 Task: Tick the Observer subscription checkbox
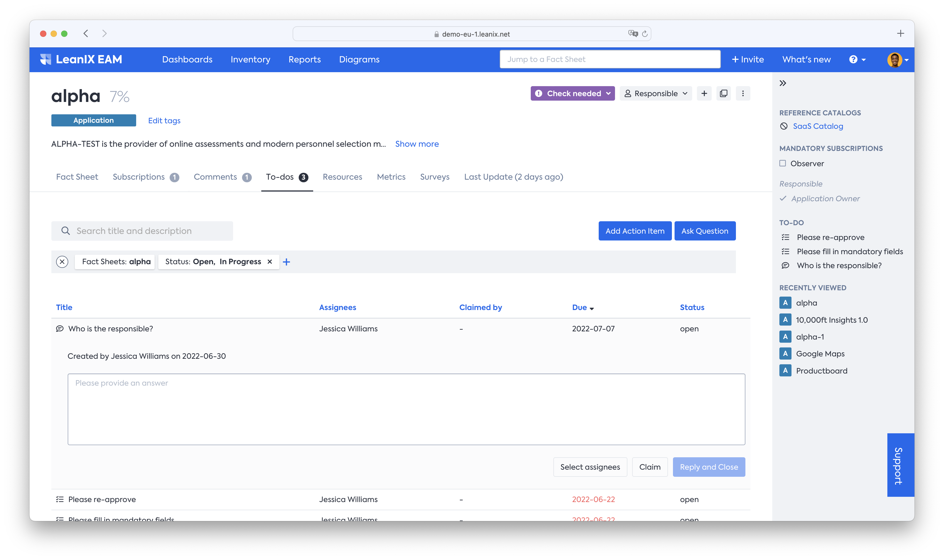pyautogui.click(x=783, y=163)
